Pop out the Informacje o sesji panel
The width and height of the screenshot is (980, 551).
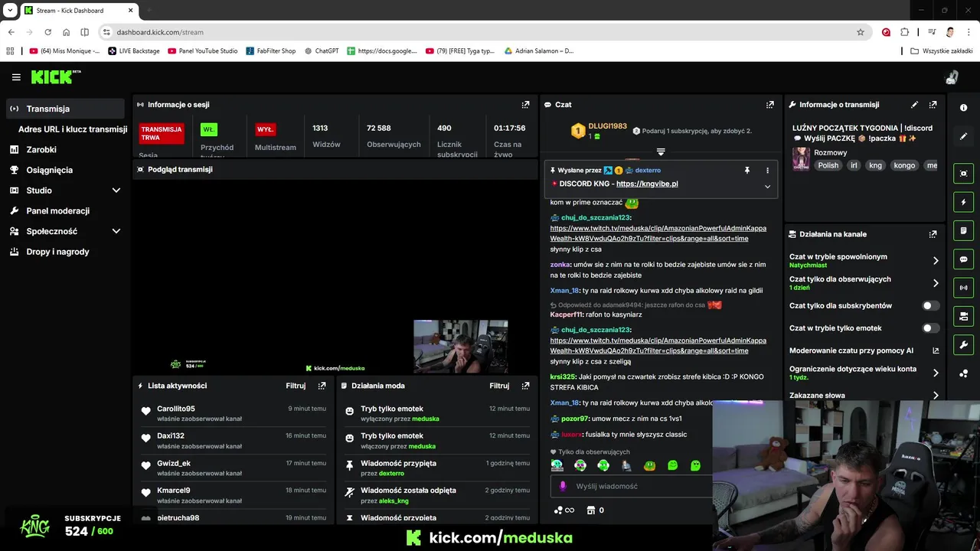tap(525, 105)
